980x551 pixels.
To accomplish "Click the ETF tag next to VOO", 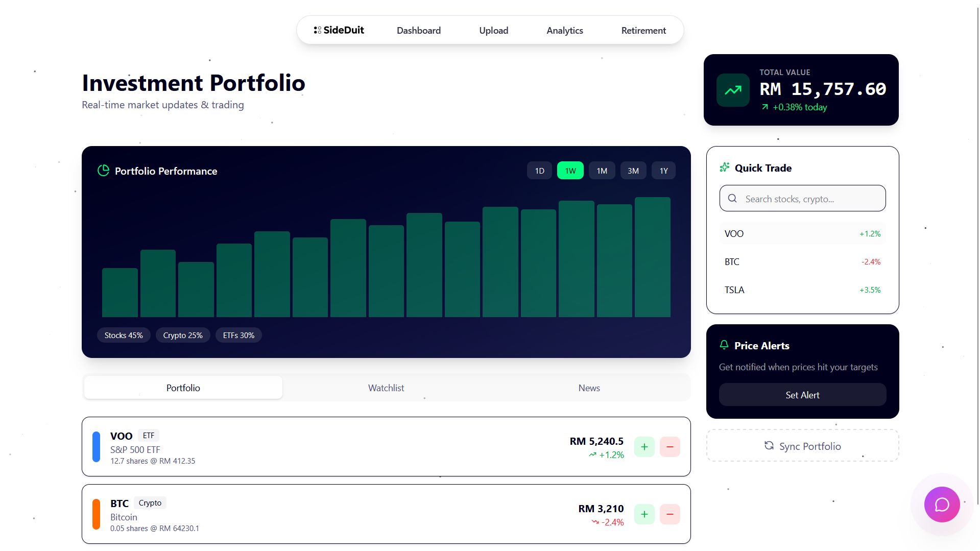I will pos(149,436).
